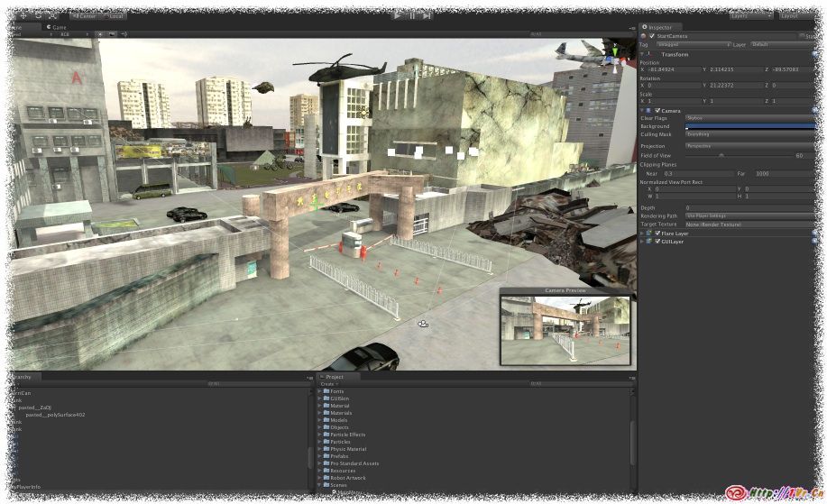This screenshot has width=827, height=504.
Task: Click the Play button in toolbar
Action: pos(399,14)
